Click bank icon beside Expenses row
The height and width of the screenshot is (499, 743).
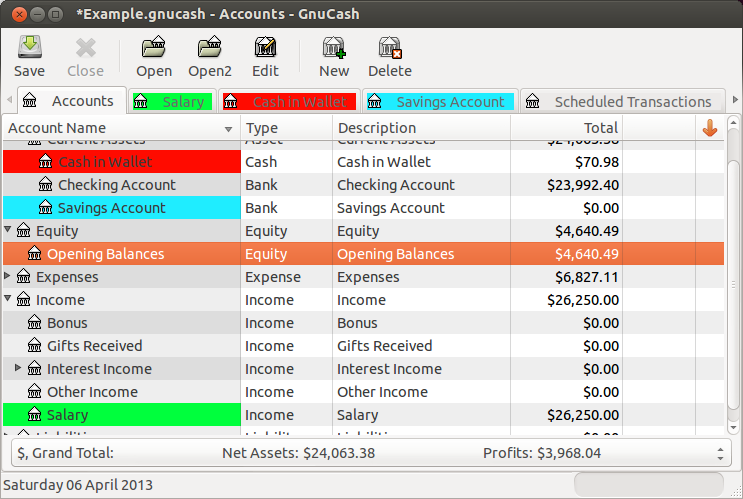pyautogui.click(x=24, y=276)
